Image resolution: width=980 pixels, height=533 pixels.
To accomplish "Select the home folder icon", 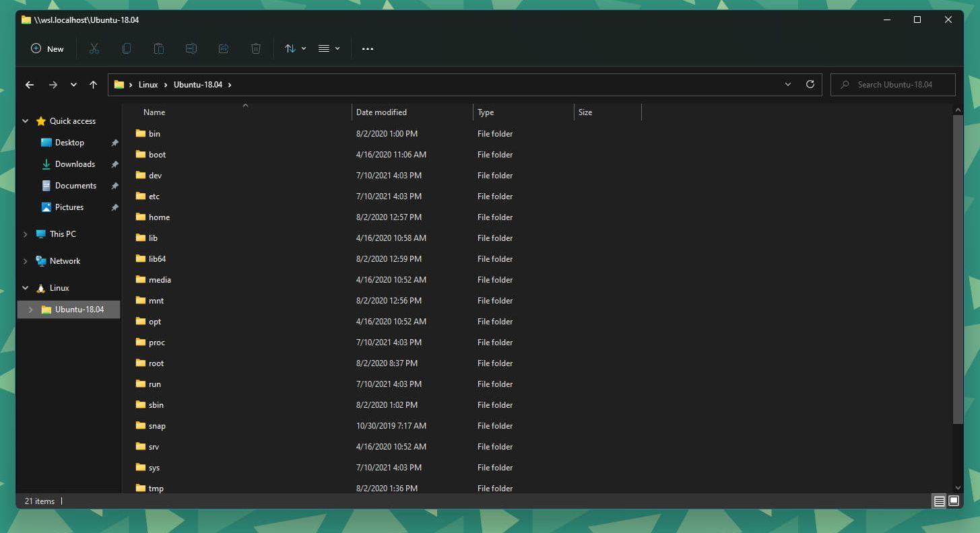I will 140,217.
